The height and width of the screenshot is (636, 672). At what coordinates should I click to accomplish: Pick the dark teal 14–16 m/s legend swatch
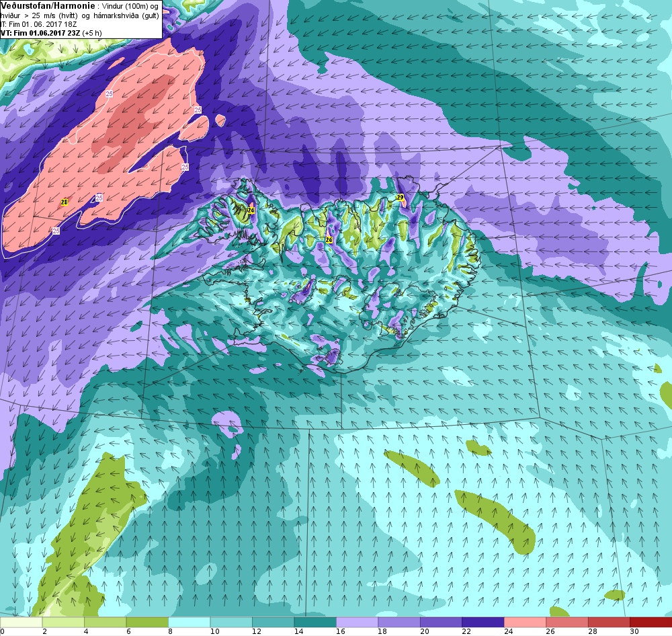315,623
